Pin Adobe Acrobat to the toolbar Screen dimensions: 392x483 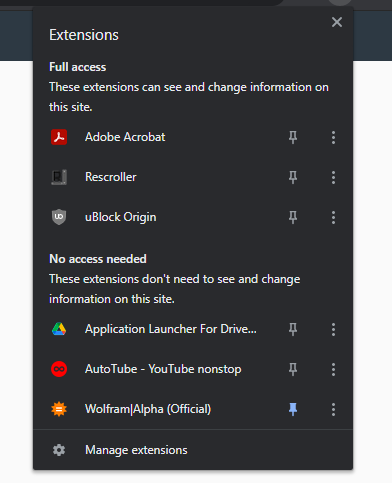point(293,137)
